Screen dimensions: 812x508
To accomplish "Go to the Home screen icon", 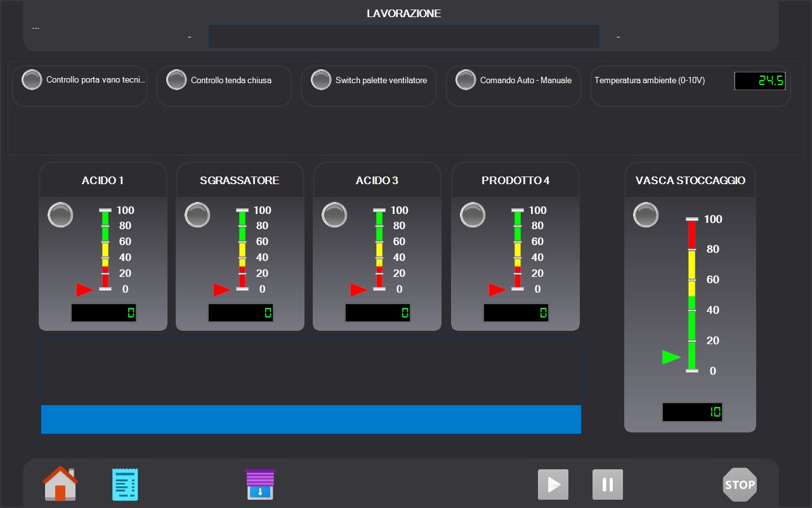I will tap(60, 484).
